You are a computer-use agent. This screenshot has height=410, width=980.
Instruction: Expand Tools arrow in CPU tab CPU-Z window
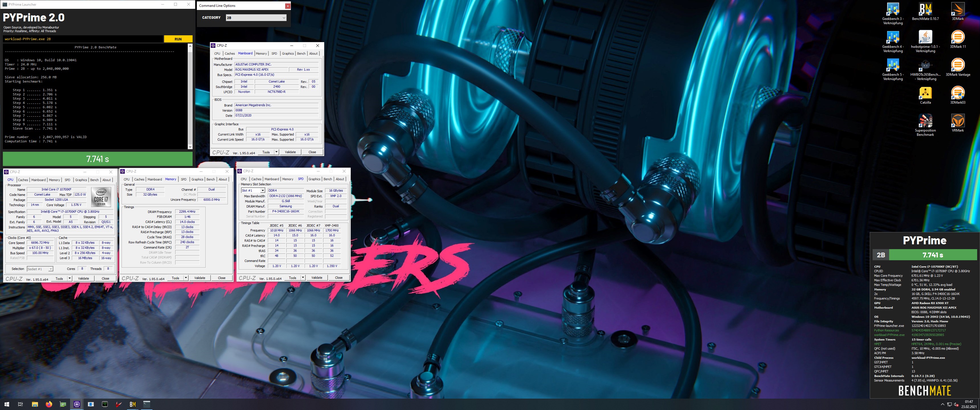pyautogui.click(x=69, y=278)
